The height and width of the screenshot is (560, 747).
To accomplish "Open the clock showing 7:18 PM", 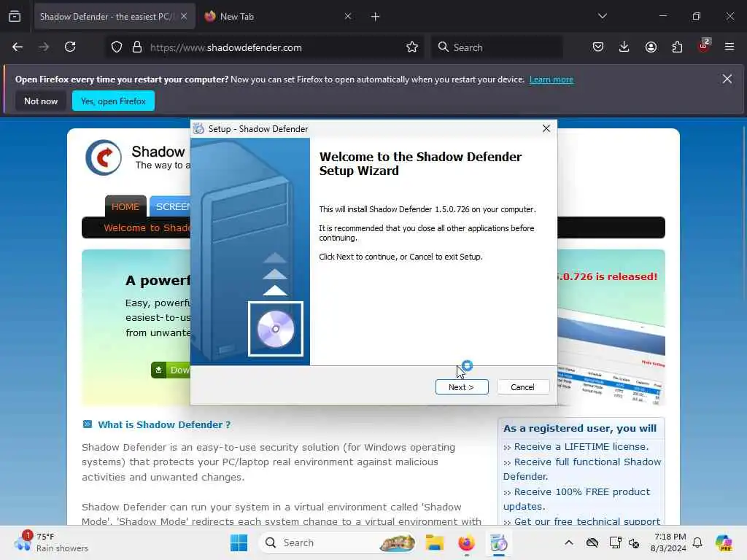I will click(670, 542).
